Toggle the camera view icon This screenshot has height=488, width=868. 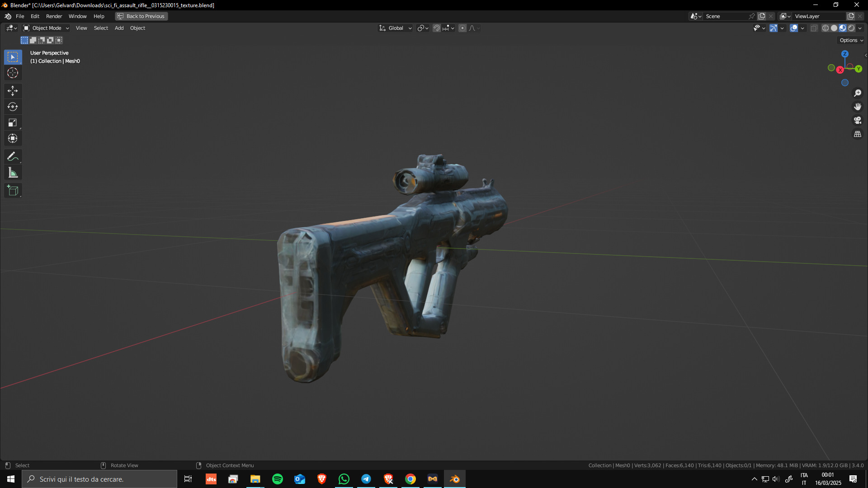858,120
